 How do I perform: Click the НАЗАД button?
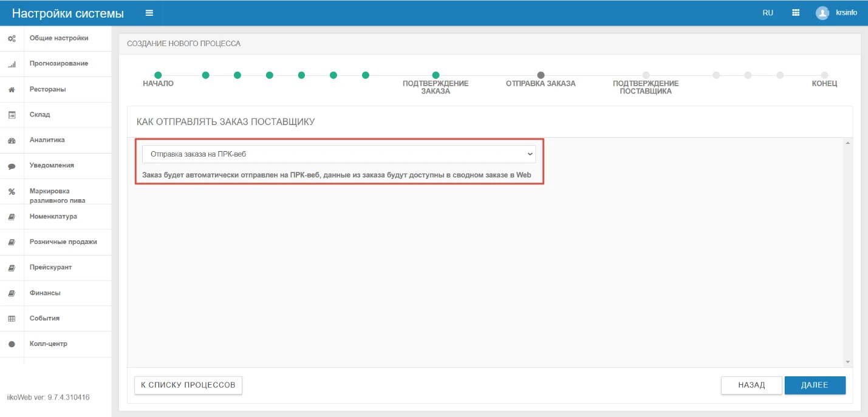coord(751,385)
